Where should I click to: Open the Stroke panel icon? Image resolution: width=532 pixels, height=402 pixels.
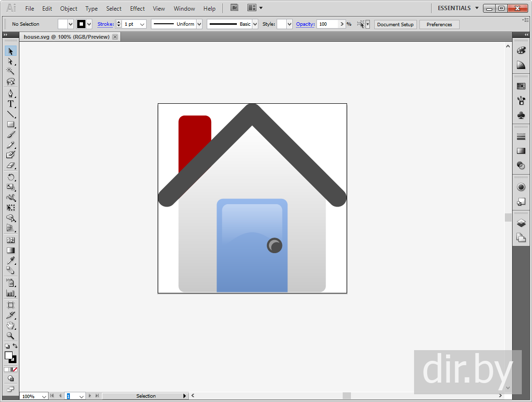click(521, 136)
